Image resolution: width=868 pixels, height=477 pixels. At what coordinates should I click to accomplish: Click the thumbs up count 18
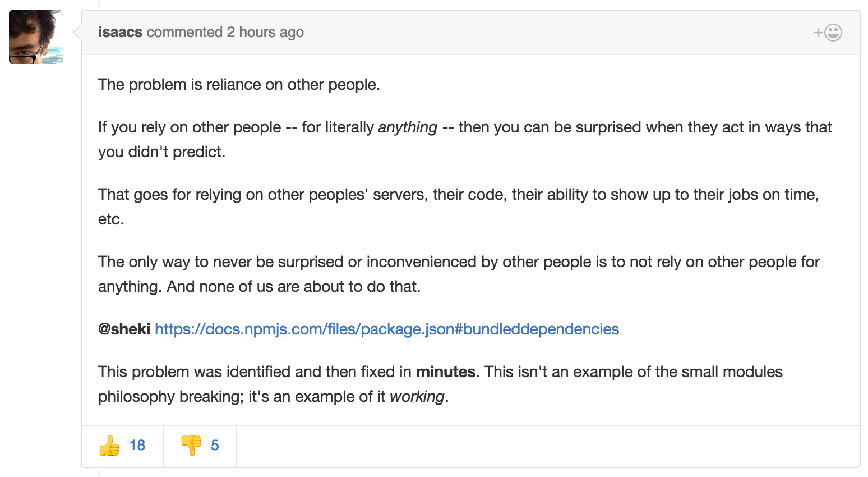click(137, 446)
